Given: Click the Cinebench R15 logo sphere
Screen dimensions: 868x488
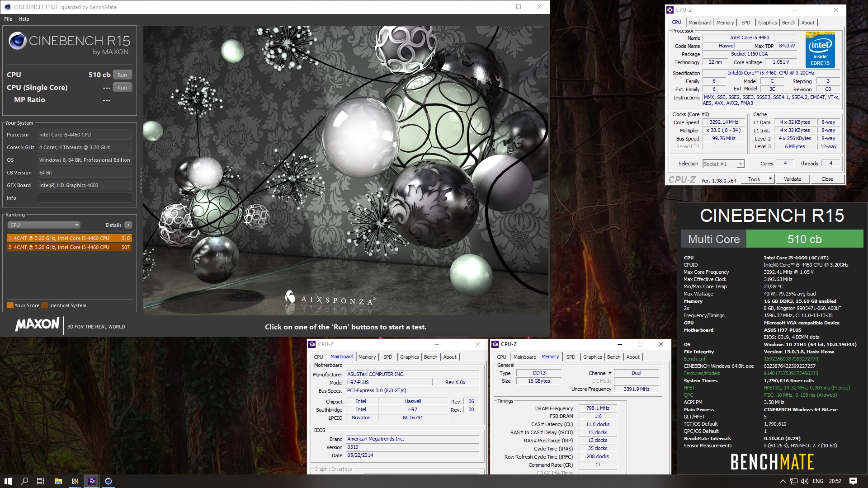Looking at the screenshot, I should (x=18, y=41).
